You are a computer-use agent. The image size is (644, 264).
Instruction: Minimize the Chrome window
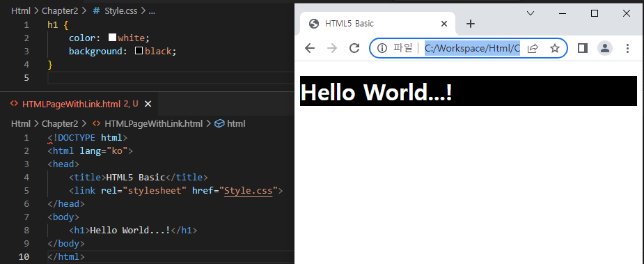click(563, 13)
